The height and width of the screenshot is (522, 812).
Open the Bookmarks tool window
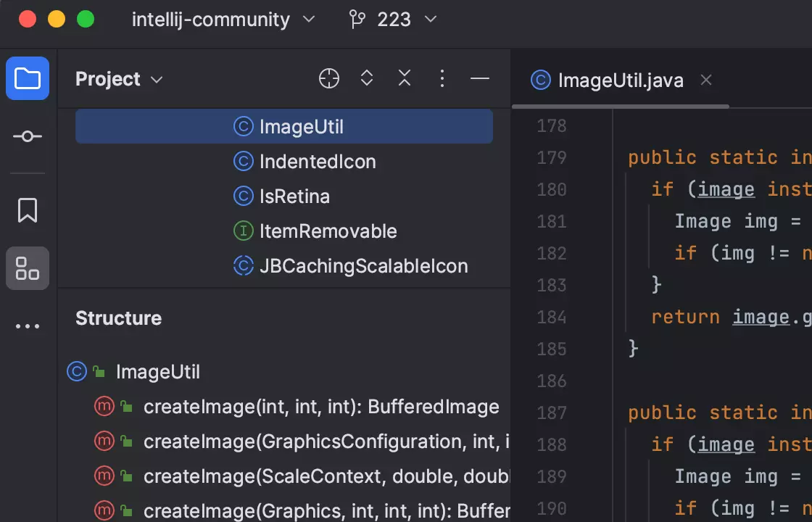pyautogui.click(x=27, y=210)
